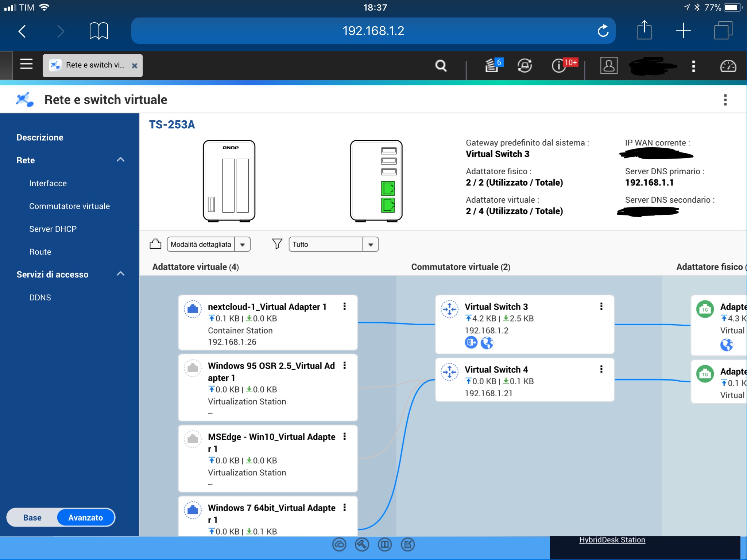Collapse Servizi di accesso section
747x560 pixels.
[x=120, y=274]
